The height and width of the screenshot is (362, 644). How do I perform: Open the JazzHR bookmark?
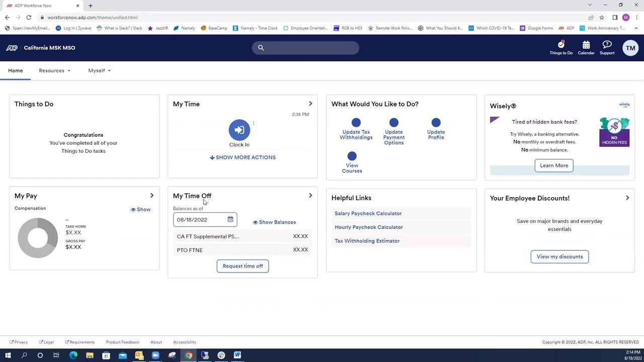(157, 28)
